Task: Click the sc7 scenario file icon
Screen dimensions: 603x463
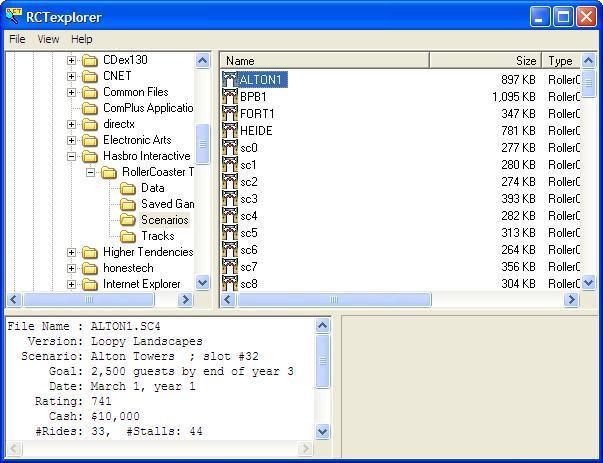Action: click(230, 267)
